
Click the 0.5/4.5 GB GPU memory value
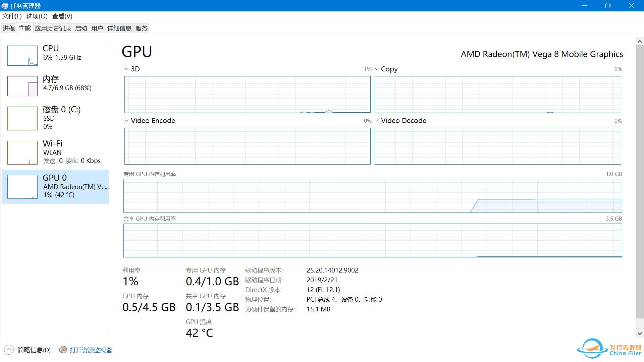(149, 307)
